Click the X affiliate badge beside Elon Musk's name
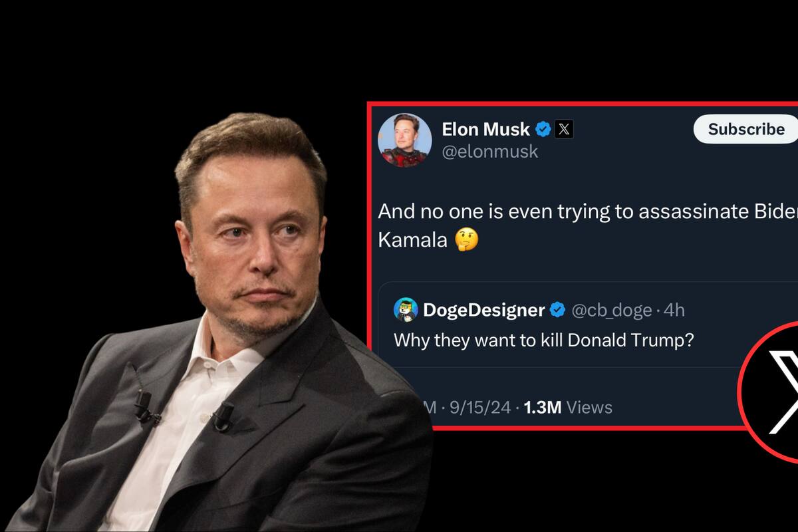The image size is (798, 532). tap(565, 130)
